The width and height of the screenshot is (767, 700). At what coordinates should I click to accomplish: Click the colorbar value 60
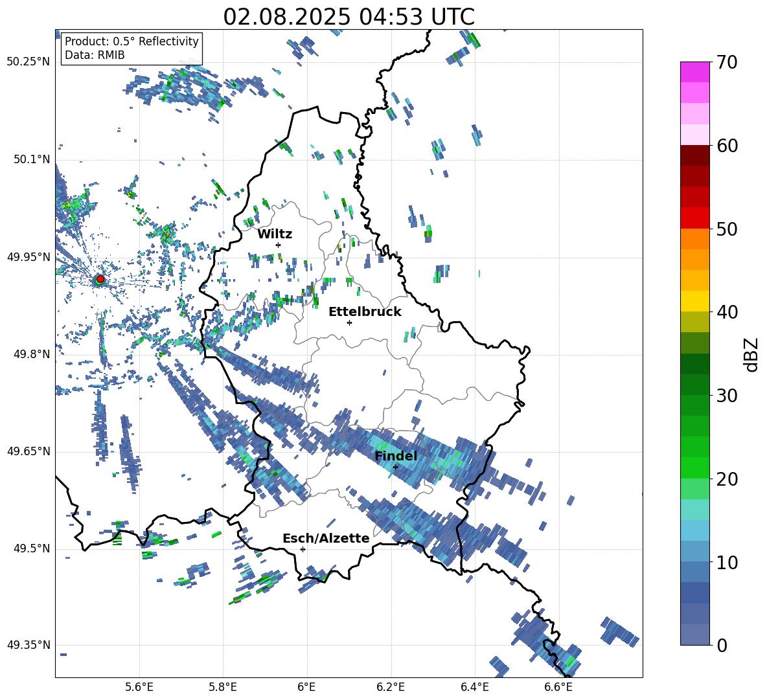727,146
